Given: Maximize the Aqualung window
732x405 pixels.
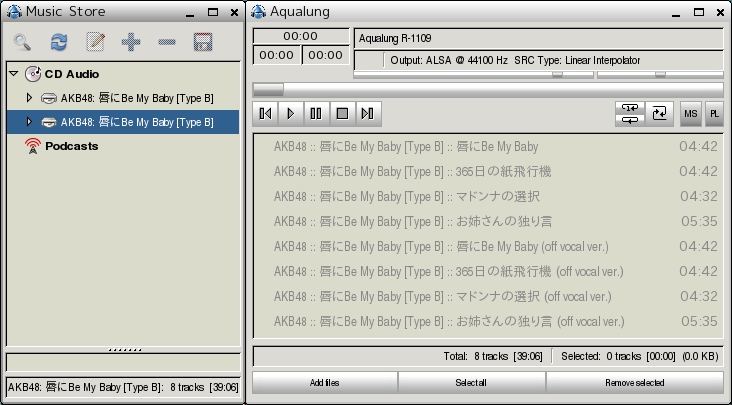Looking at the screenshot, I should (x=698, y=13).
